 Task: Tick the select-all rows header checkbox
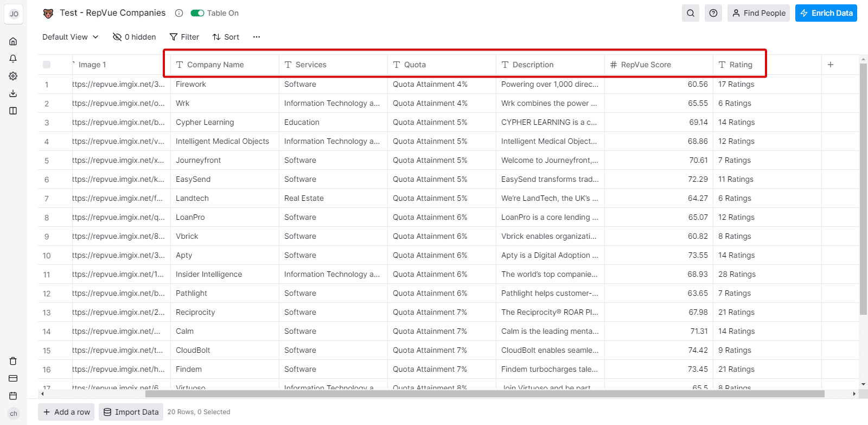click(x=47, y=65)
